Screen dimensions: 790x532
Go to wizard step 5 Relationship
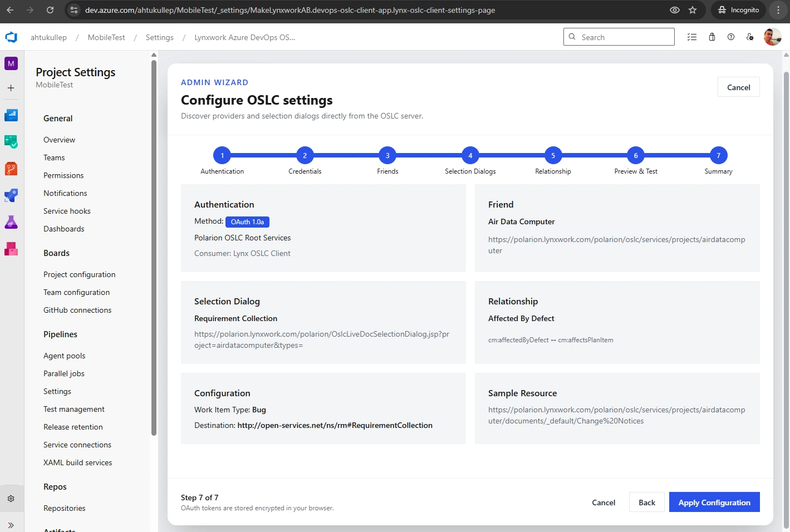(x=553, y=156)
